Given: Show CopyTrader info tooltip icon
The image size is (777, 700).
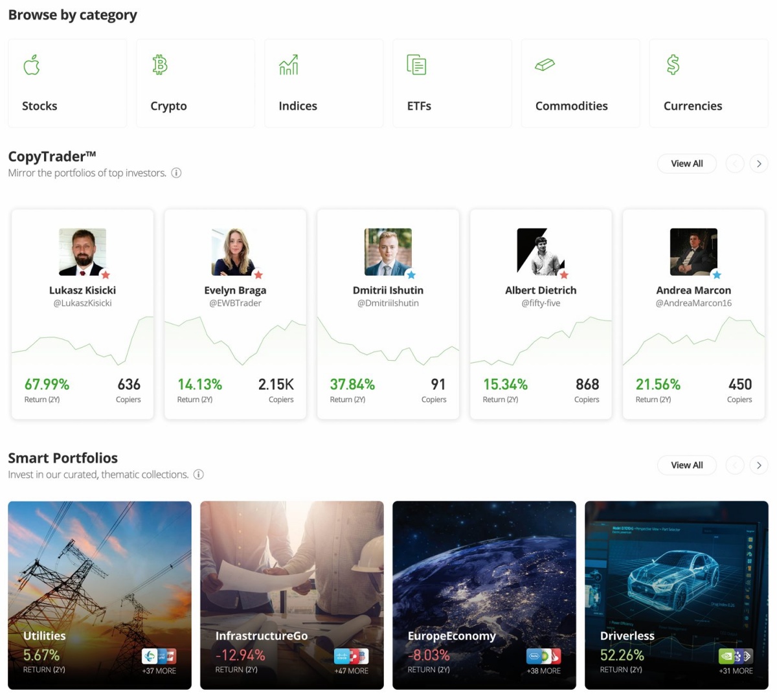Looking at the screenshot, I should 176,173.
